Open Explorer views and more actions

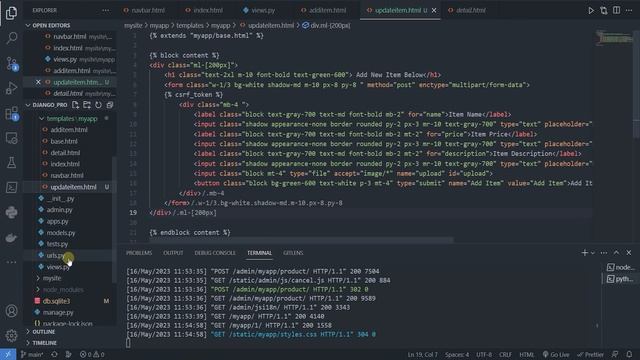[x=106, y=10]
